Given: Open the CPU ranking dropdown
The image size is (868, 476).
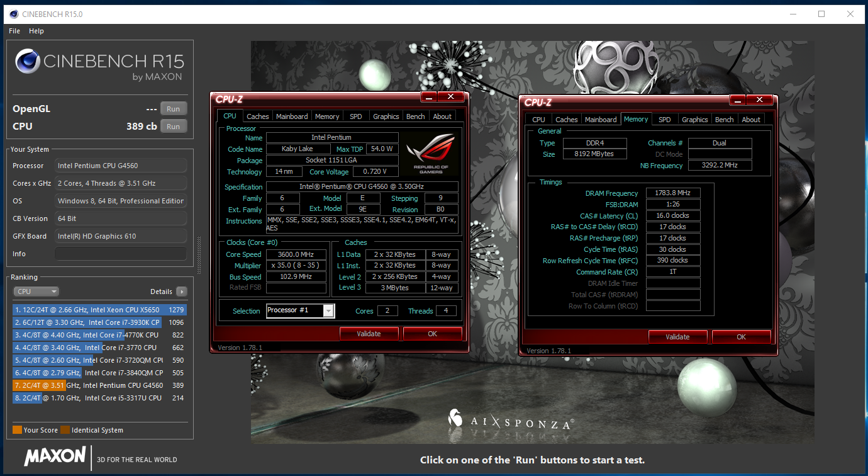Looking at the screenshot, I should coord(36,292).
